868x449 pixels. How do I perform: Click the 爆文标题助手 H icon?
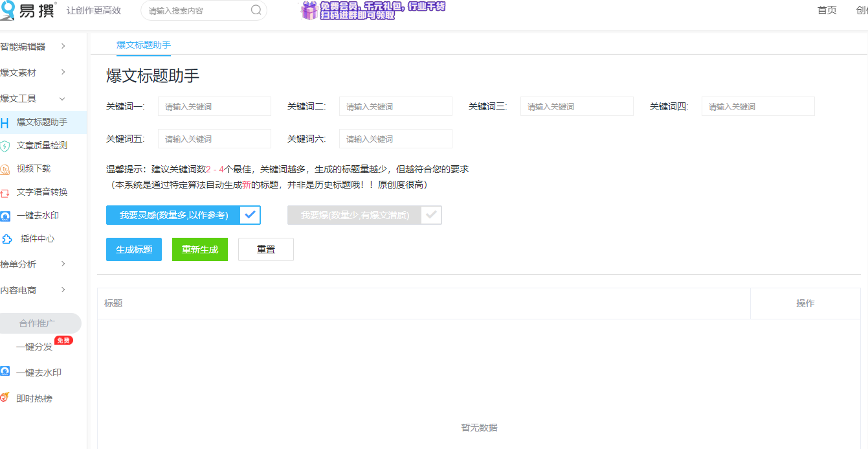coord(6,121)
